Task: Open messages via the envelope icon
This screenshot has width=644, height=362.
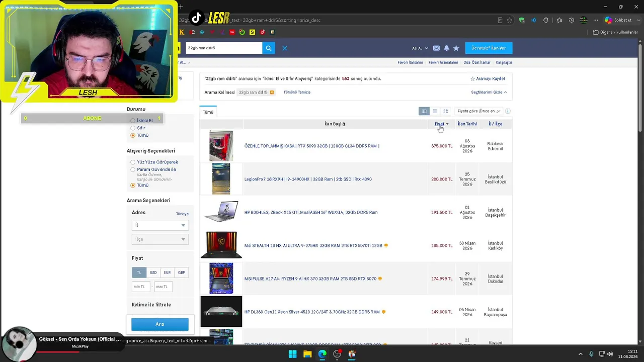Action: (436, 48)
